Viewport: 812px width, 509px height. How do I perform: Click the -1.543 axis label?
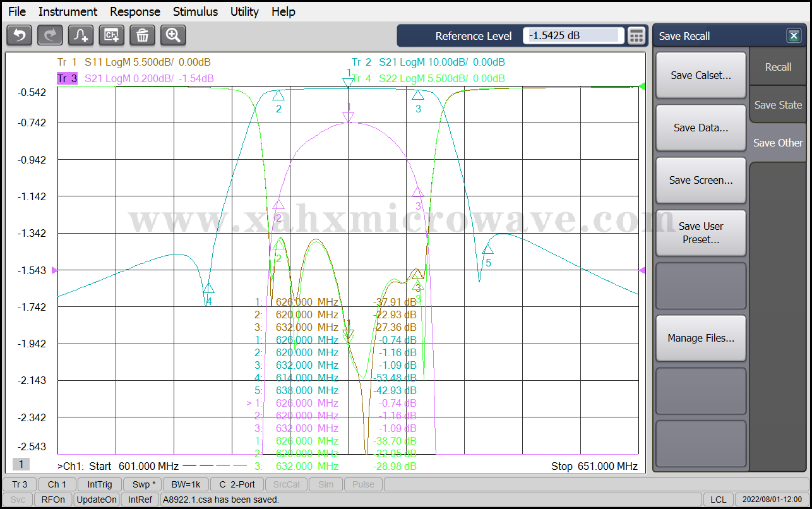click(x=33, y=270)
